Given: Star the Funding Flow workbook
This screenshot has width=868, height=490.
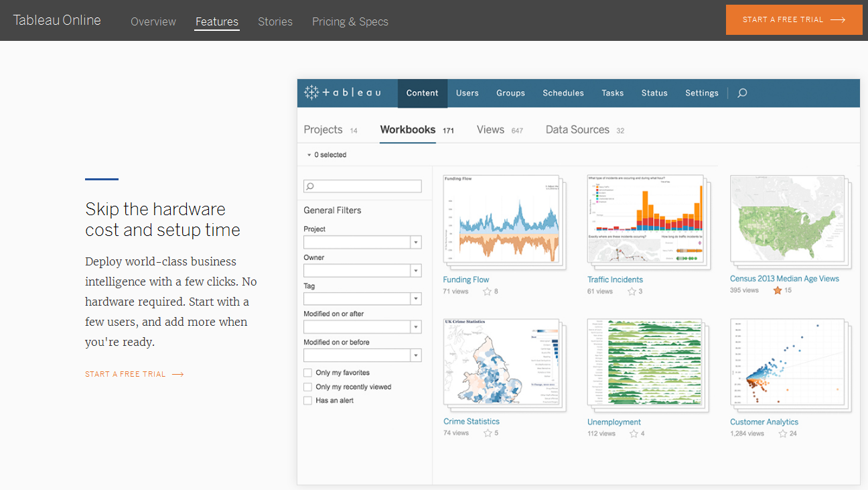Looking at the screenshot, I should tap(487, 292).
